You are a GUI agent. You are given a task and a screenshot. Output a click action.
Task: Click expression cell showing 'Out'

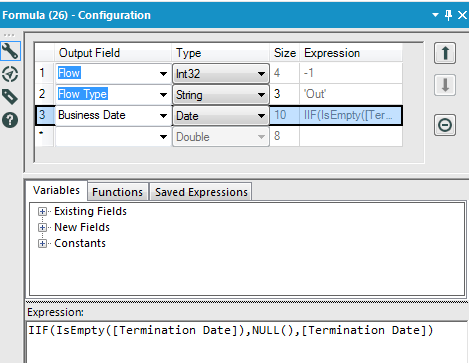tap(351, 94)
